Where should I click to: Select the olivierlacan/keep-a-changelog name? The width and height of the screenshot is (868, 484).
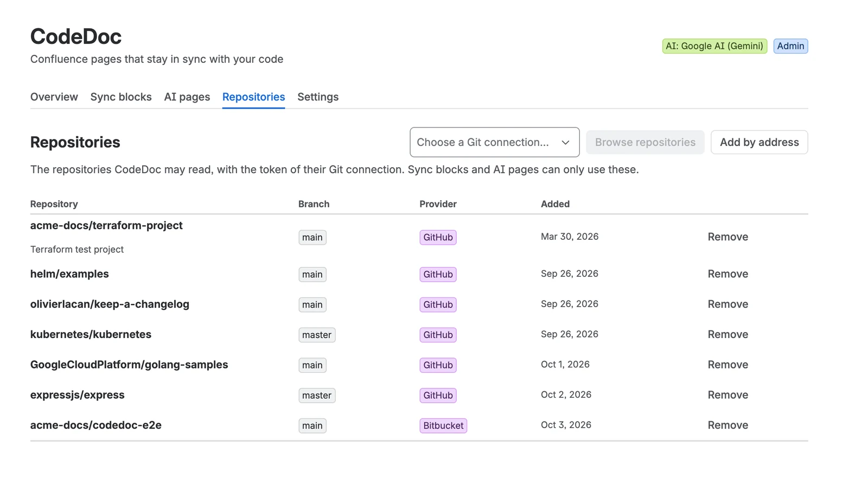coord(110,304)
